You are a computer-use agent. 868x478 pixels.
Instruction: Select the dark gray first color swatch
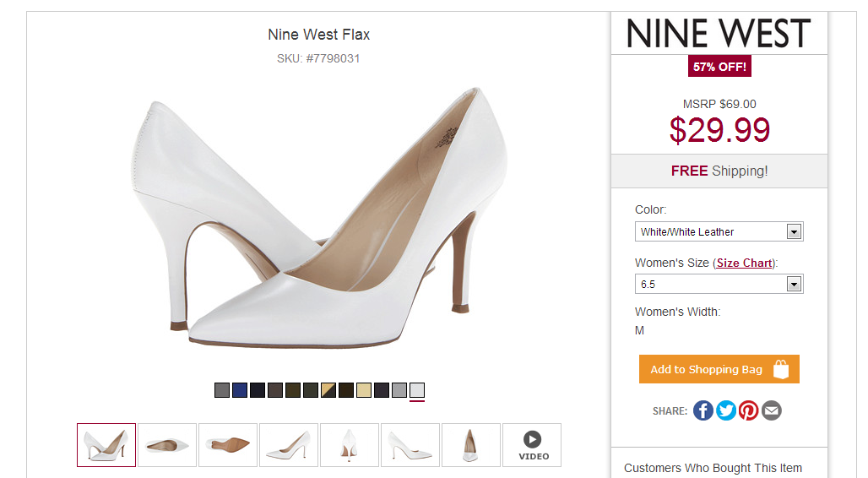(x=222, y=390)
